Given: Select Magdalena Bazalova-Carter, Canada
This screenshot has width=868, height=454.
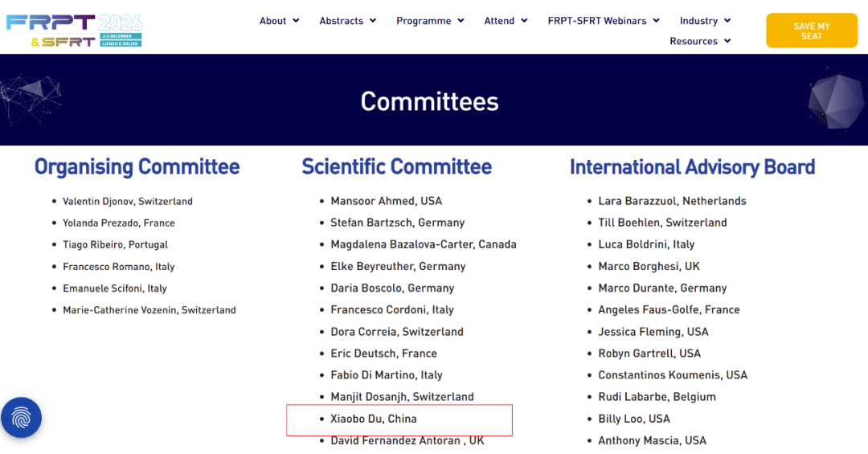Looking at the screenshot, I should [424, 244].
